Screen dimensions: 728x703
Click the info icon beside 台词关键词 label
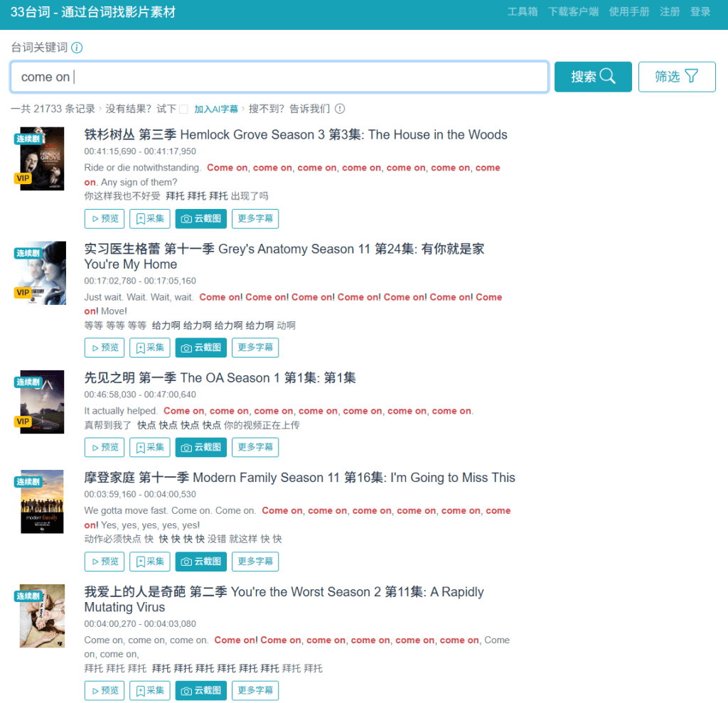(77, 48)
